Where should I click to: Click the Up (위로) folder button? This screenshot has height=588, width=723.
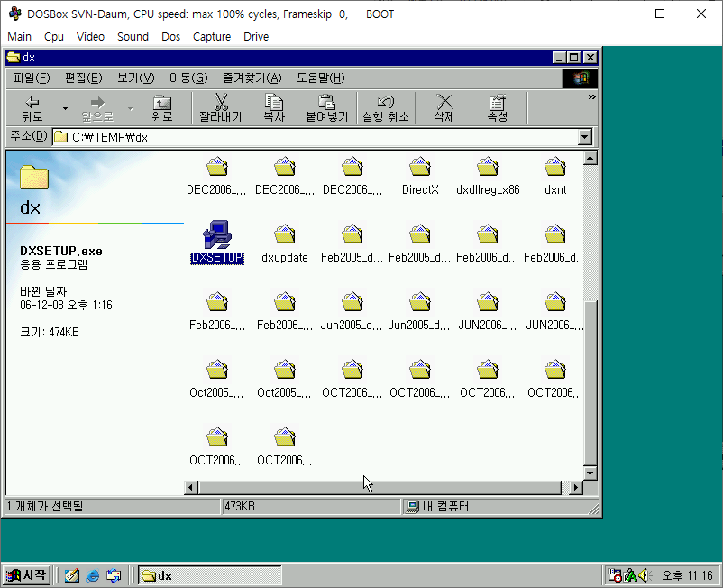162,109
